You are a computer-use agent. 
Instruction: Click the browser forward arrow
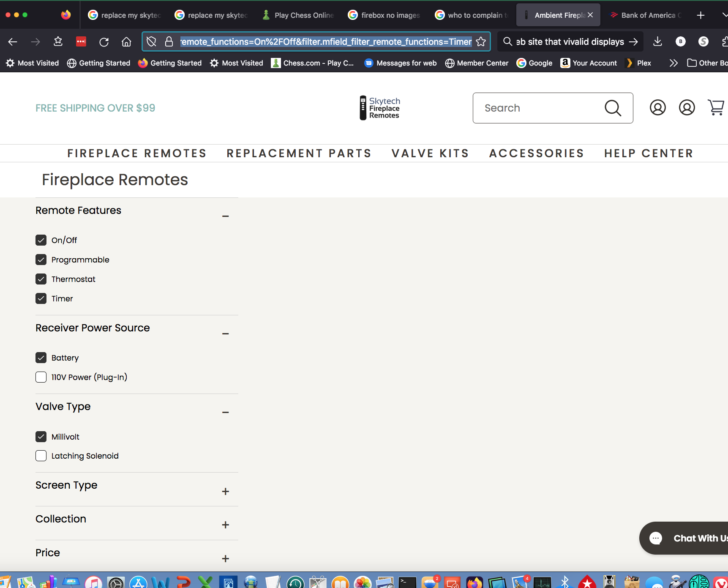[x=35, y=41]
